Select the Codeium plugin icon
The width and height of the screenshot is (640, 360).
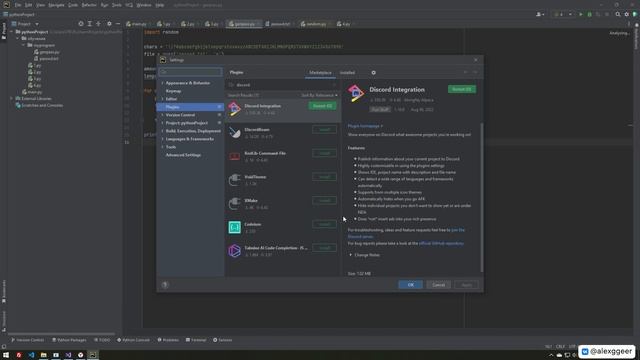(234, 227)
